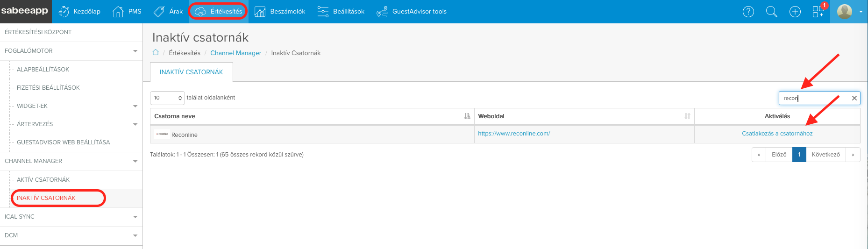
Task: Open the apps grid with notification badge
Action: 818,12
